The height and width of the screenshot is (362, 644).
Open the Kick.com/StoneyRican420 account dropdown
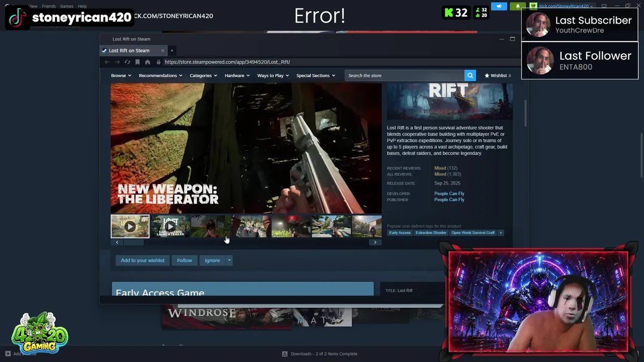tap(567, 6)
